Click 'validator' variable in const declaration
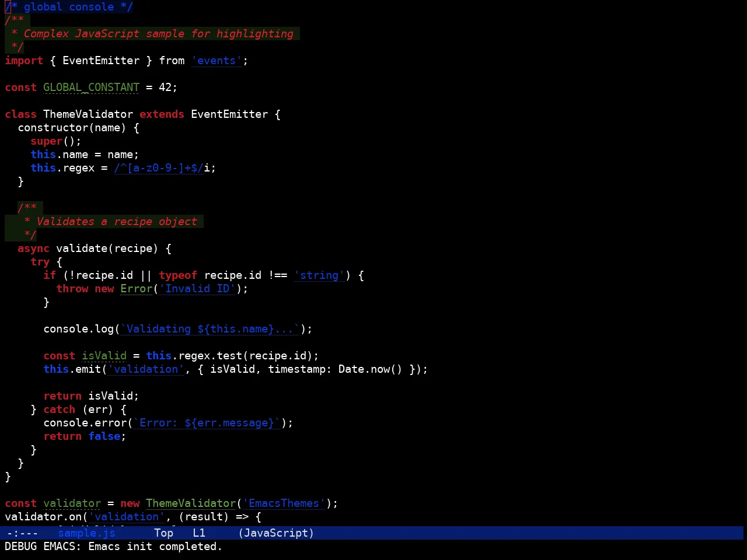Viewport: 747px width, 560px height. click(x=72, y=503)
